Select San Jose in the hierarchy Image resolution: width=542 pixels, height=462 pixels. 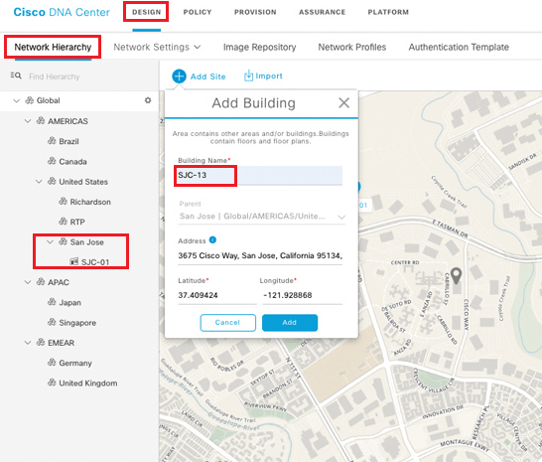tap(87, 242)
